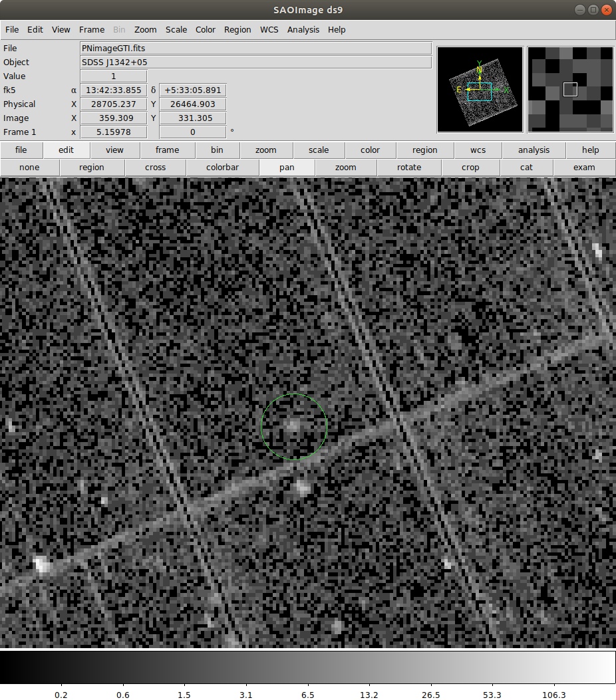
Task: Click the Physical Y coordinate field
Action: tap(193, 104)
